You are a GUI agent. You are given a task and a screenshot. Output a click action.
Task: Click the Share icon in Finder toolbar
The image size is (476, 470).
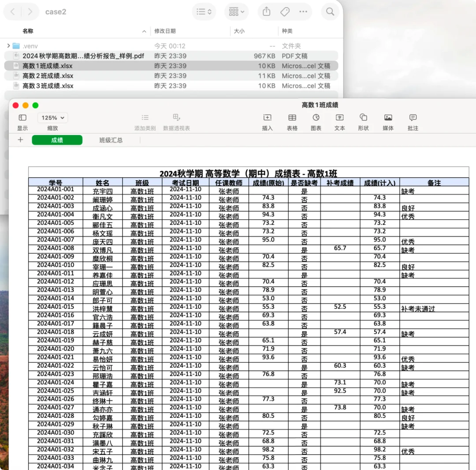(266, 11)
